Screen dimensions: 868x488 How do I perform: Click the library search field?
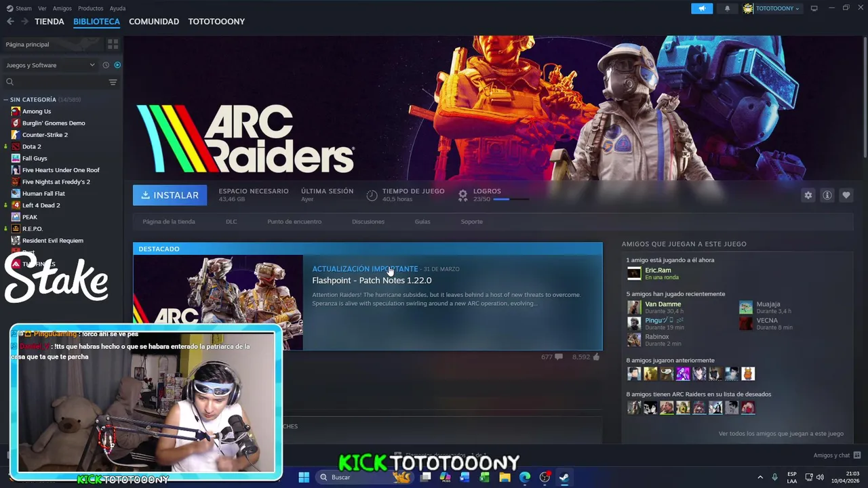61,82
